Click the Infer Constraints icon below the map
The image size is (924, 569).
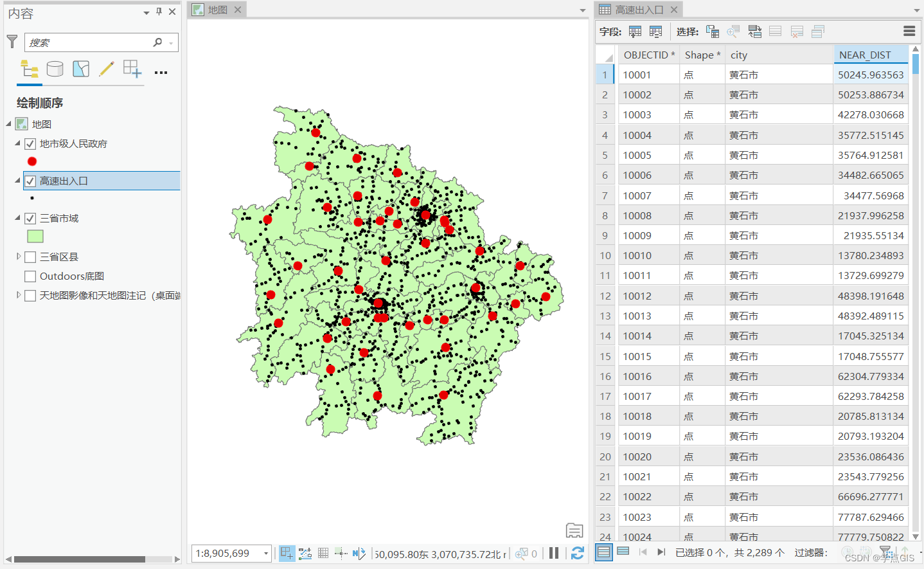(341, 553)
